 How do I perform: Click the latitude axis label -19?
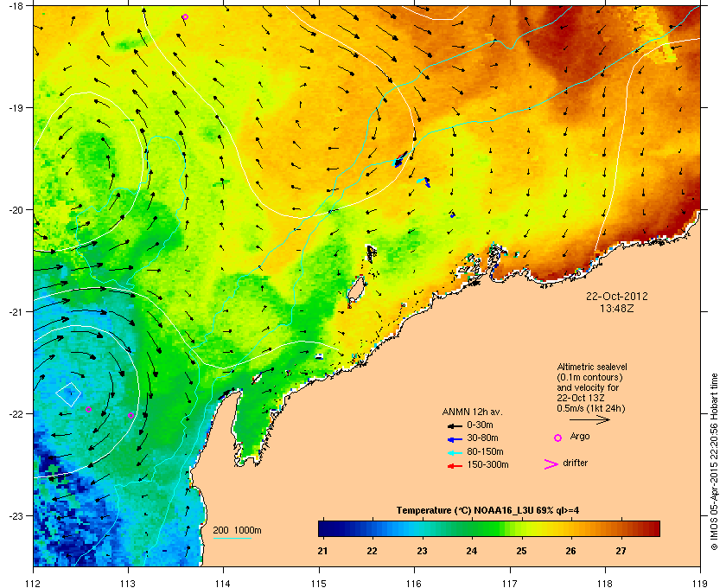(x=16, y=107)
